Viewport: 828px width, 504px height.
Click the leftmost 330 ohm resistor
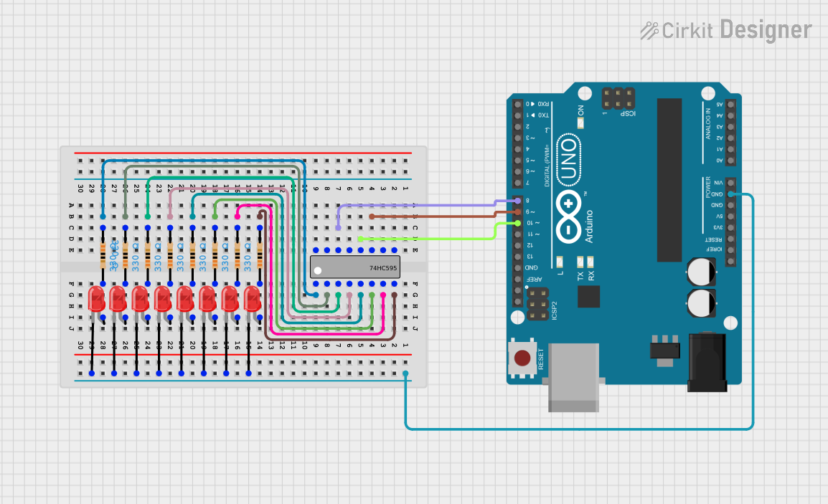(103, 256)
